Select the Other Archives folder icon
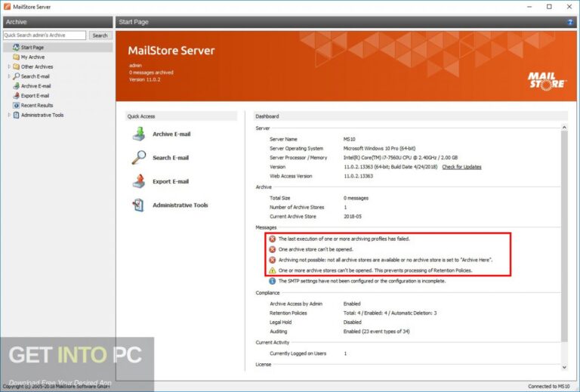Image resolution: width=580 pixels, height=392 pixels. click(x=16, y=66)
